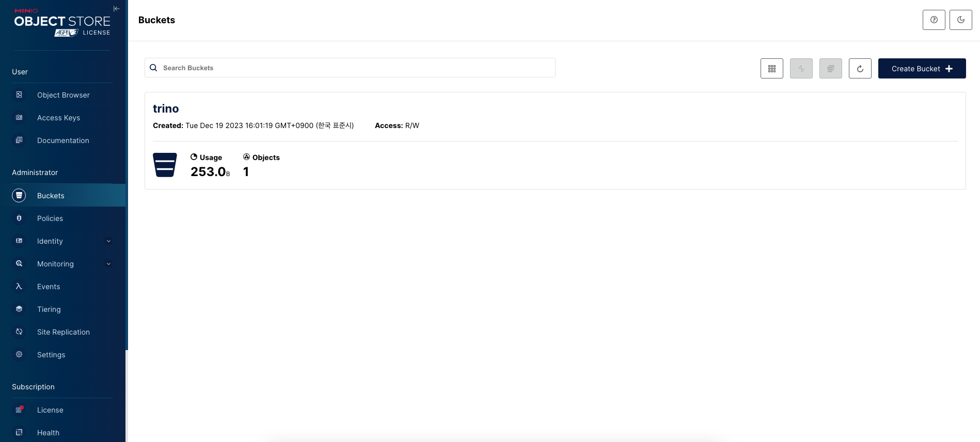Click the AGPL License link under the logo
This screenshot has height=442, width=980.
pos(82,33)
